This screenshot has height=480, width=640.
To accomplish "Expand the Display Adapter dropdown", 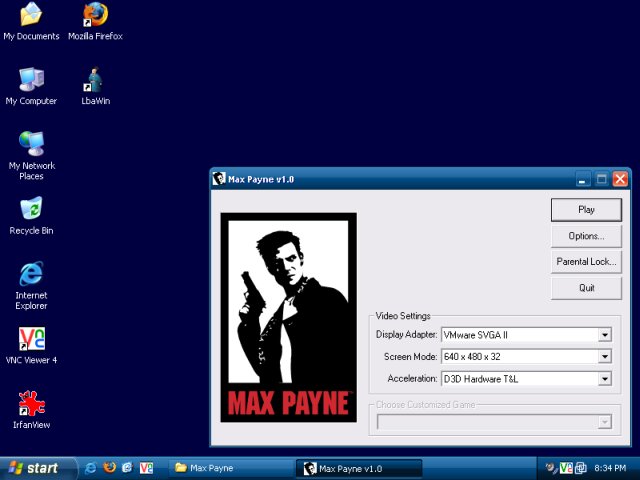I will coord(605,335).
